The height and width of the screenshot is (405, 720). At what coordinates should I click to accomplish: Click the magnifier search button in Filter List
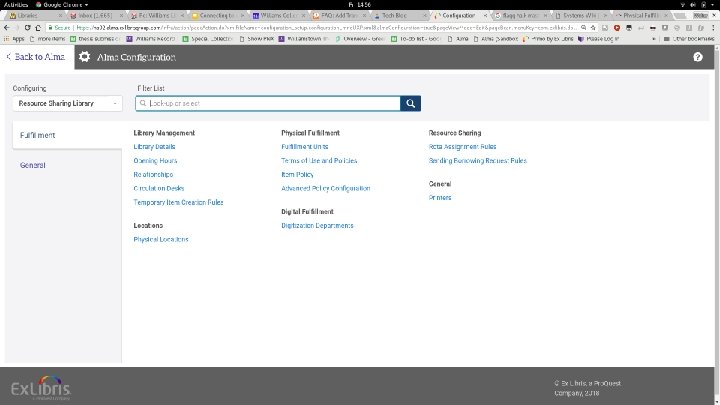point(411,103)
